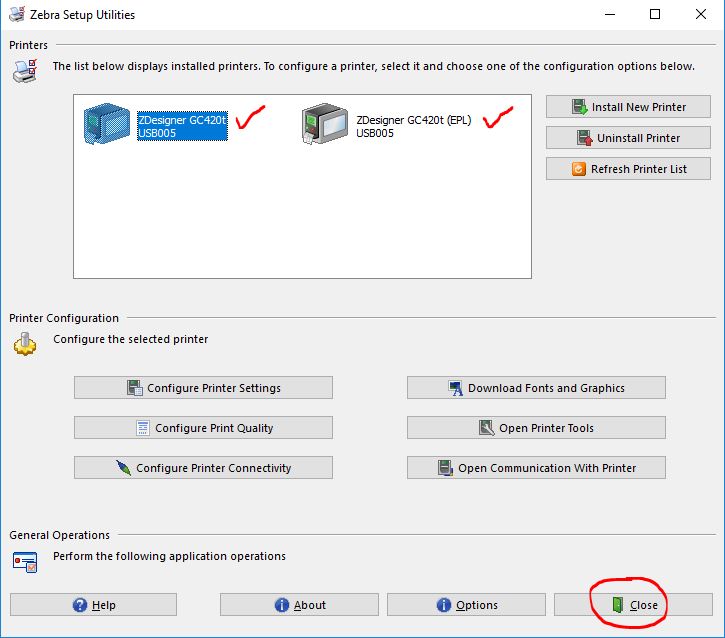725x638 pixels.
Task: Open the Options button
Action: coord(466,605)
